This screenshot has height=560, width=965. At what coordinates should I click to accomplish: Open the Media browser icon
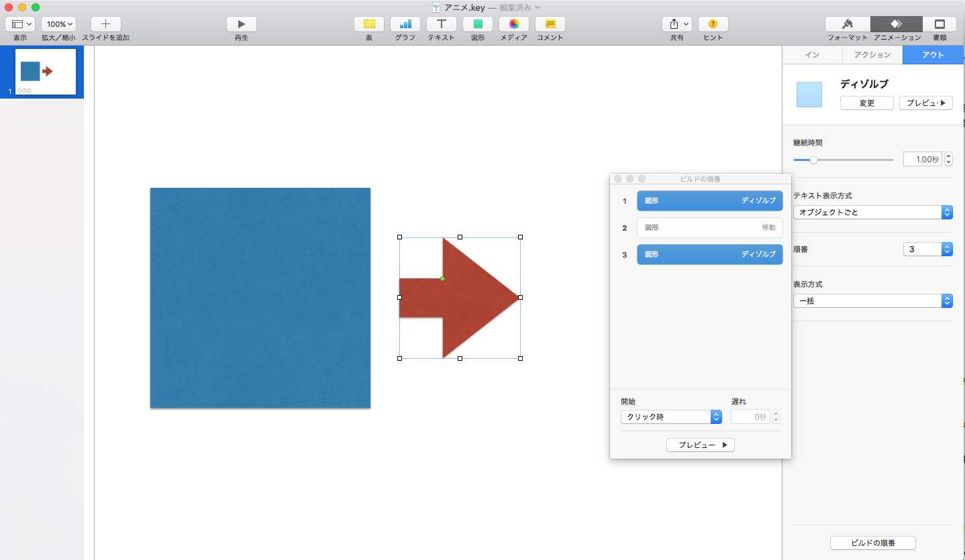click(514, 24)
